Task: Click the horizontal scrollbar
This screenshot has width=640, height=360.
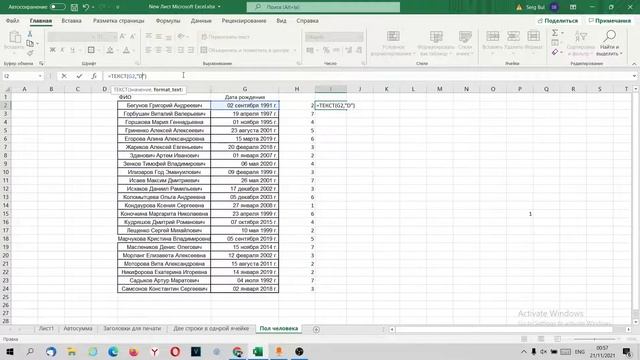Action: click(x=504, y=329)
